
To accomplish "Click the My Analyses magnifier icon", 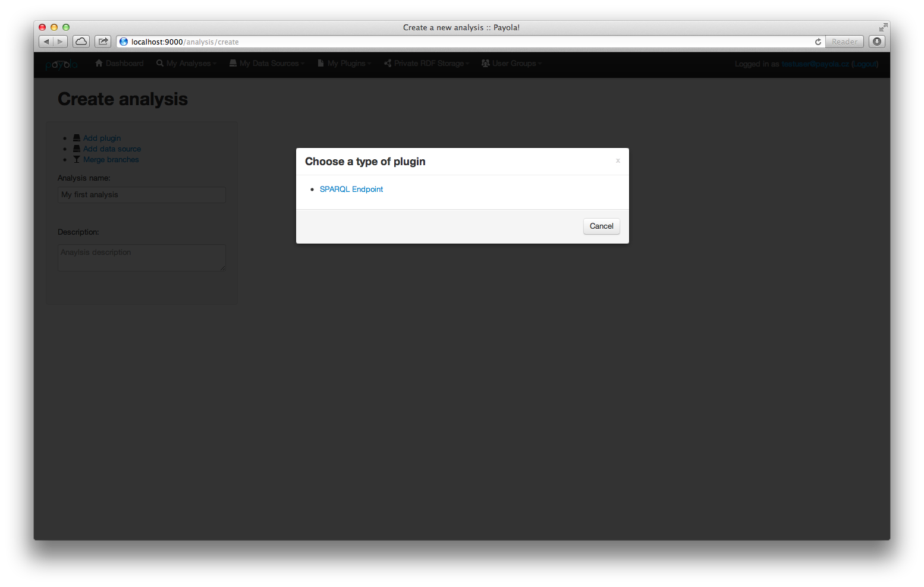I will (160, 63).
